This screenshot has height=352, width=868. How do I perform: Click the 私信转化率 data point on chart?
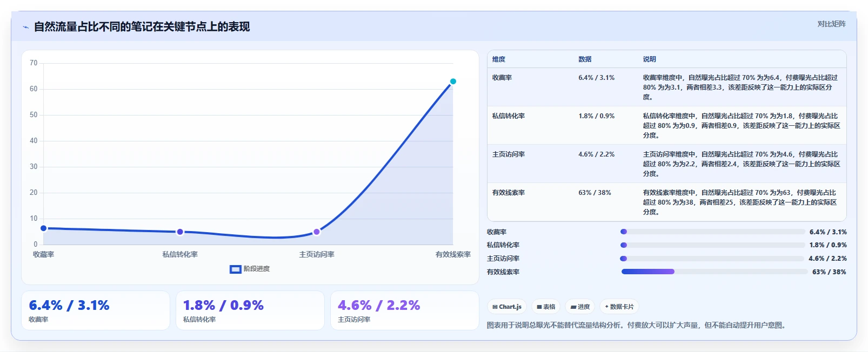(180, 232)
